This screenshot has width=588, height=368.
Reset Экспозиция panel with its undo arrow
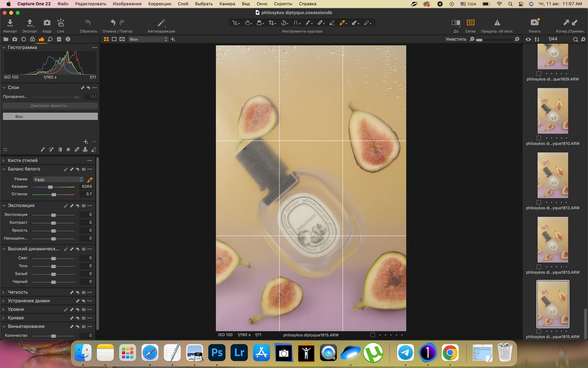point(77,206)
